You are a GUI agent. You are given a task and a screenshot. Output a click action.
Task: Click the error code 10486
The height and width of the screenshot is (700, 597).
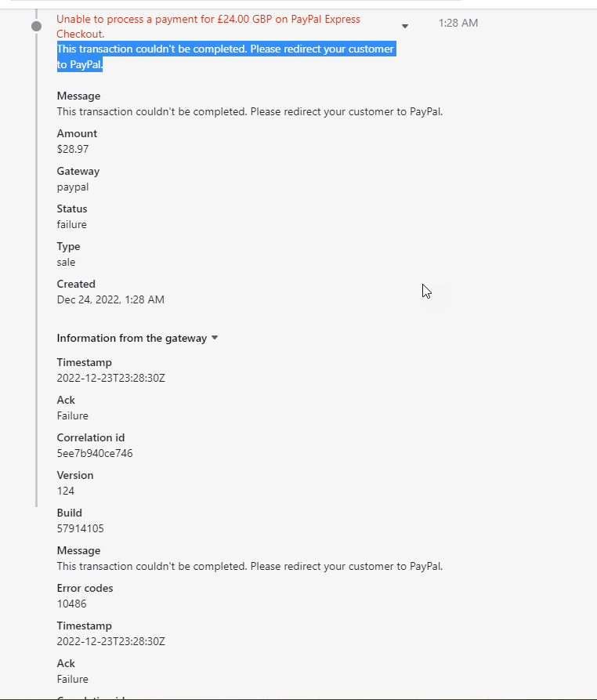72,604
